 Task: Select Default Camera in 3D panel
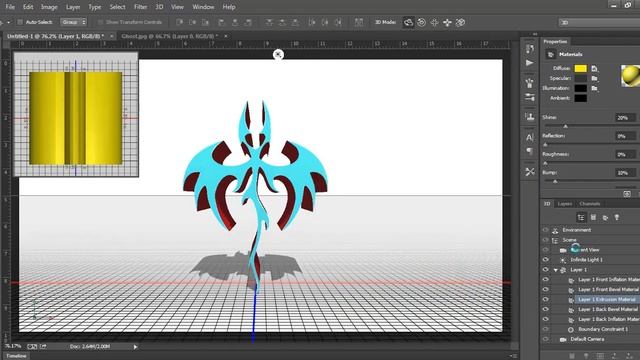click(x=588, y=339)
